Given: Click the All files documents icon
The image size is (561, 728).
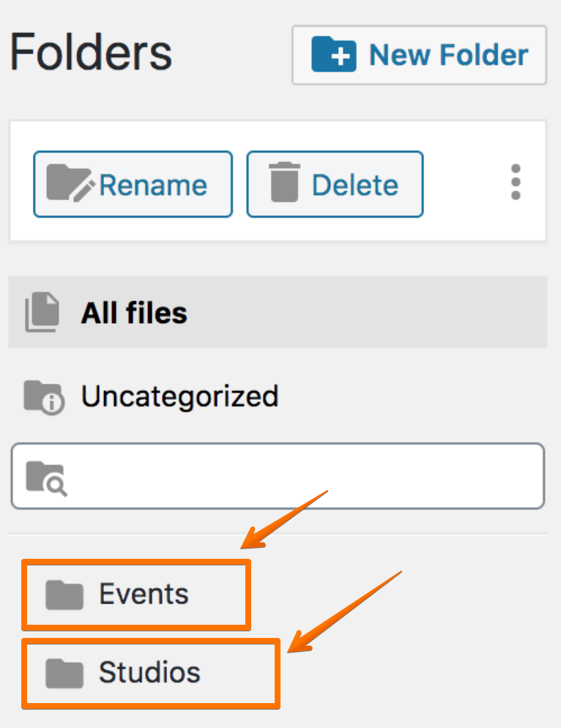Looking at the screenshot, I should [x=42, y=312].
